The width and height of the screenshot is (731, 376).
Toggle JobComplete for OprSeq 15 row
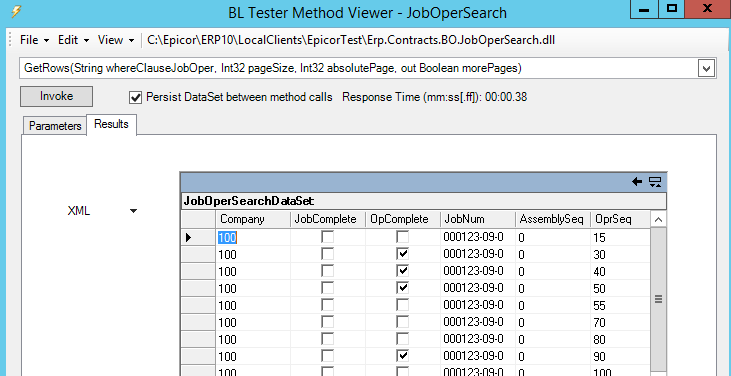coord(328,238)
